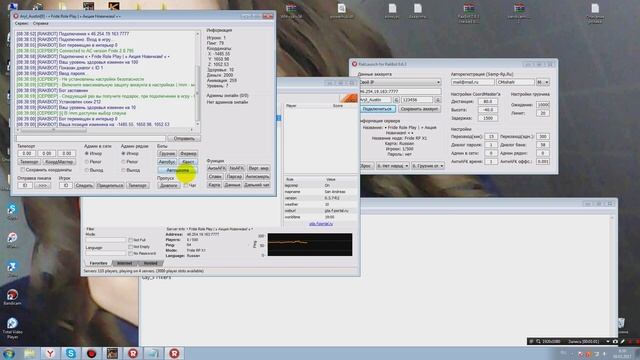Click the Игрок ID input field
Image resolution: width=640 pixels, height=360 pixels.
point(65,185)
